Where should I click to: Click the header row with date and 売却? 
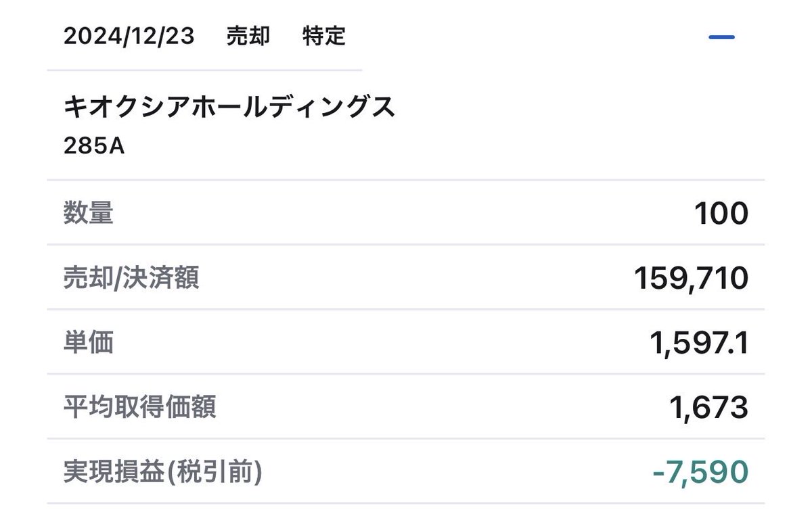[x=406, y=37]
